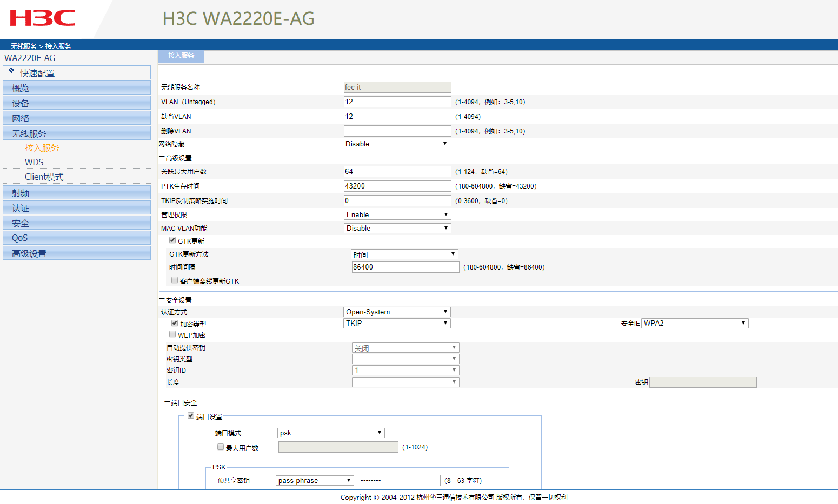
Task: Open the GTK更新方法 dropdown
Action: point(404,254)
